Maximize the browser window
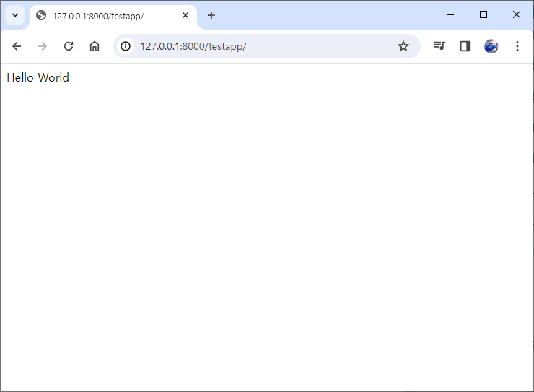Viewport: 534px width, 392px height. point(483,14)
